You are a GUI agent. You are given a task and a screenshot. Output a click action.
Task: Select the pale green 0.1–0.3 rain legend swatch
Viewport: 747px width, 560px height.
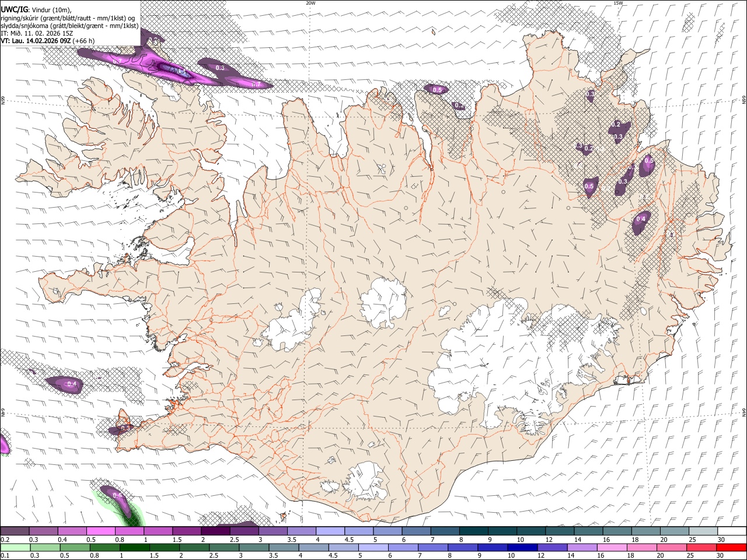coord(15,548)
